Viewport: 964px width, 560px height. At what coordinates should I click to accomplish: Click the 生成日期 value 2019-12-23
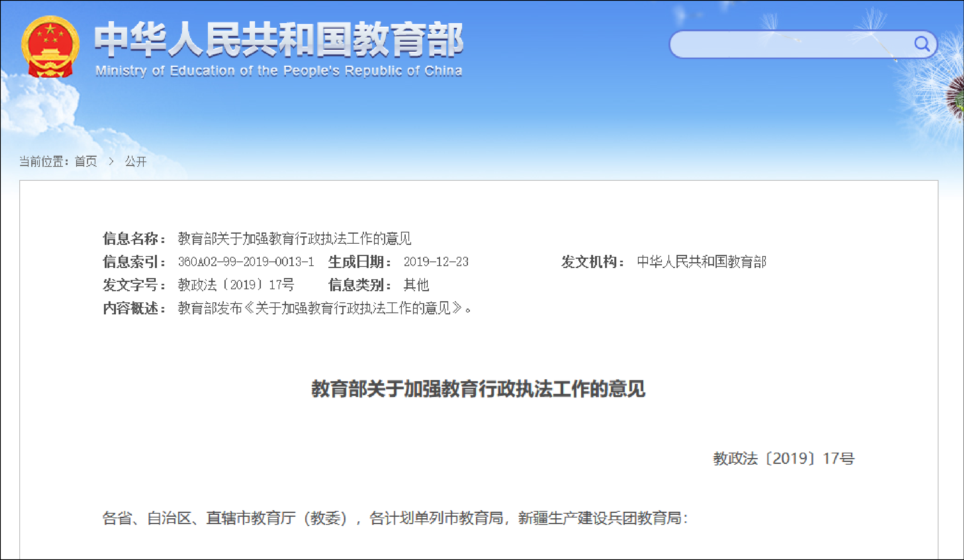click(436, 262)
